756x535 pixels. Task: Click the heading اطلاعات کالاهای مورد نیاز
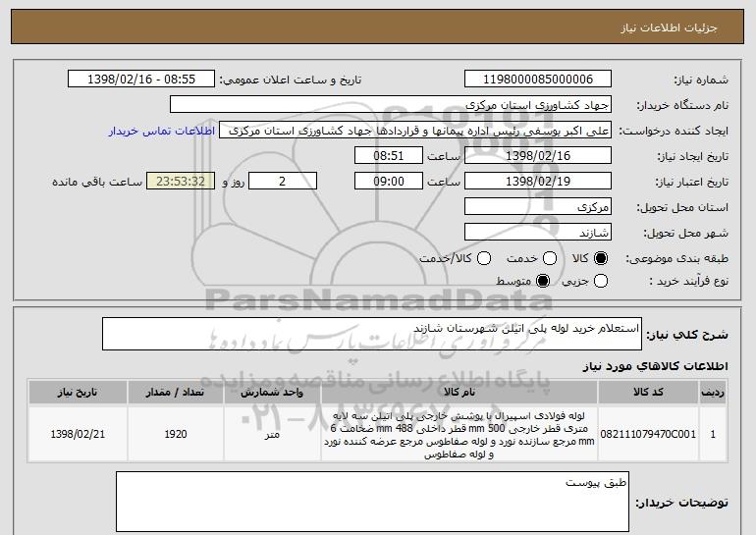[655, 366]
